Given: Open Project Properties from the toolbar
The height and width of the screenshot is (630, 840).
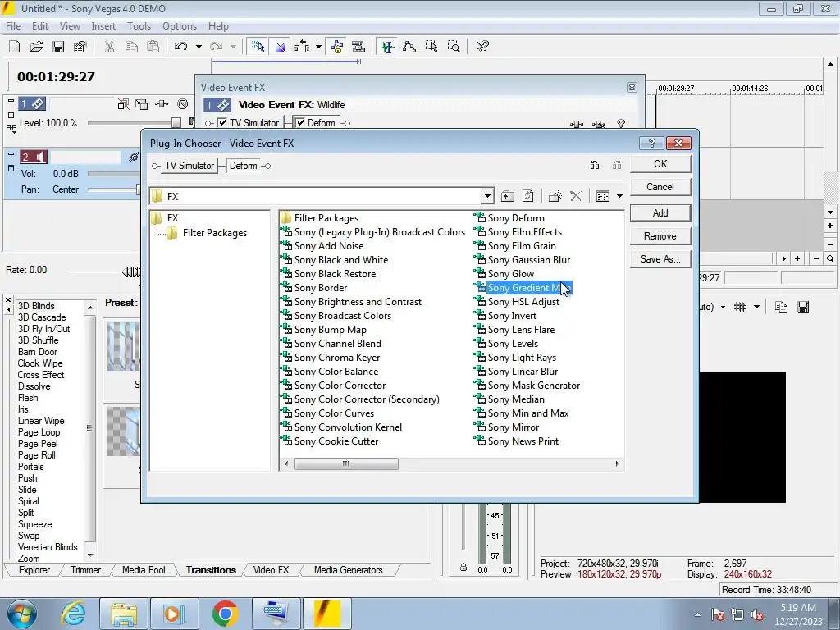Looking at the screenshot, I should [x=80, y=47].
